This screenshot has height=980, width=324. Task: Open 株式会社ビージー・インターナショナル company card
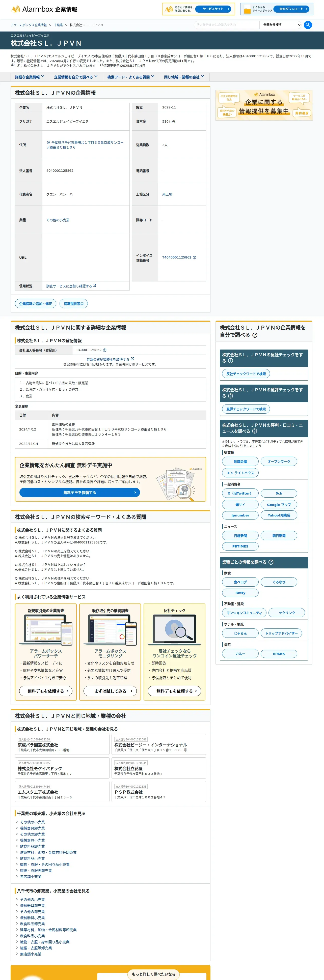(159, 744)
